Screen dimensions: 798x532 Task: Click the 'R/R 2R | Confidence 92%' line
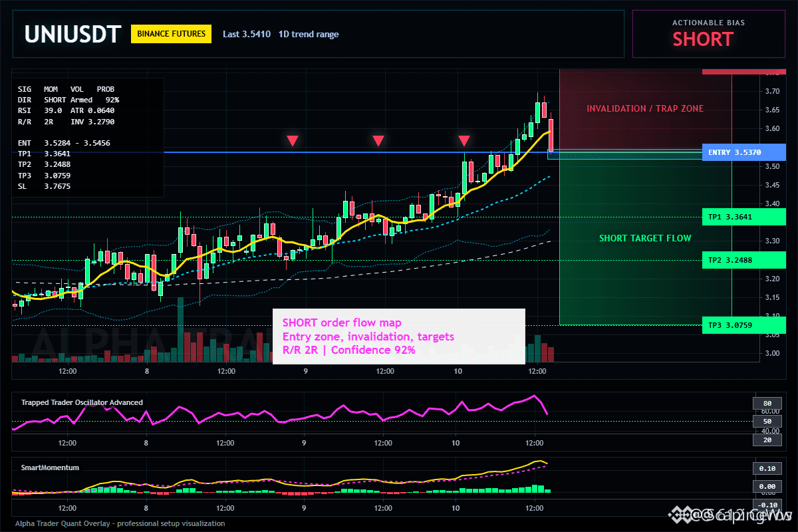[348, 350]
